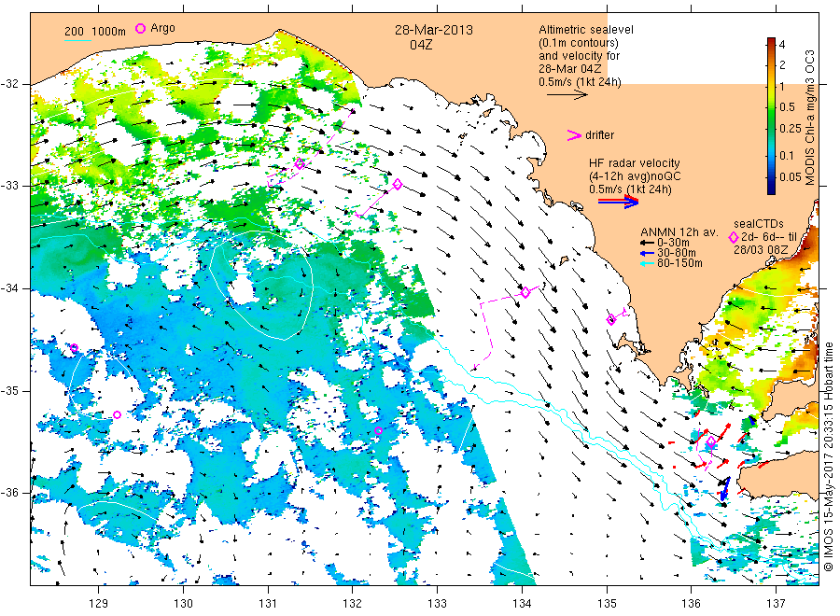
Task: Click the drifter legend label
Action: (599, 135)
